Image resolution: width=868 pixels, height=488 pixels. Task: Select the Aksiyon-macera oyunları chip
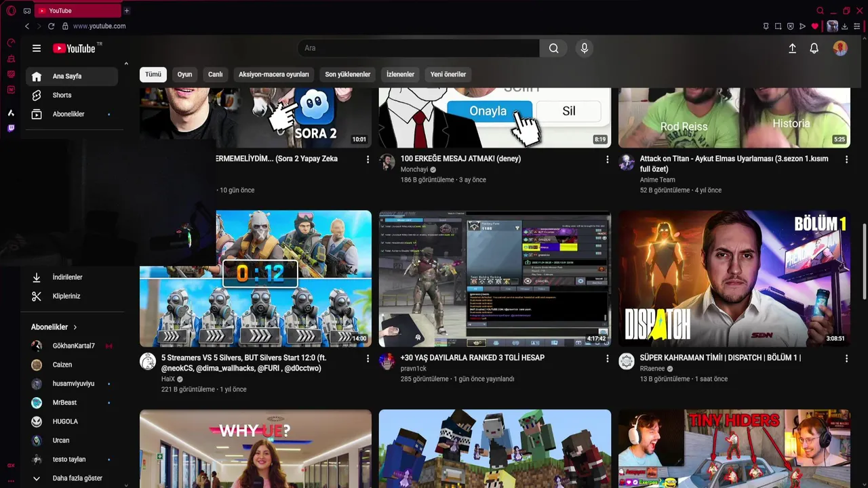point(274,75)
